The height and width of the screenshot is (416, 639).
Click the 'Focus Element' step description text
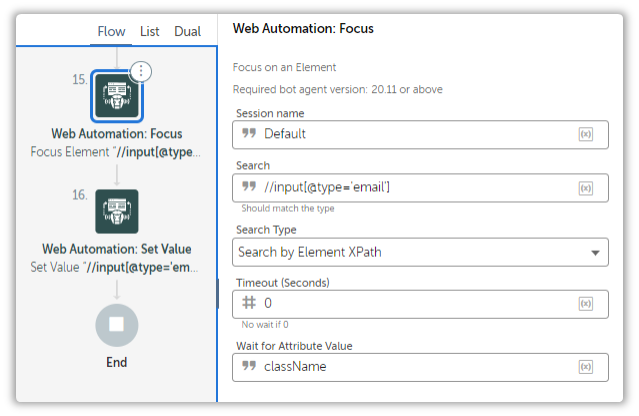pos(115,152)
